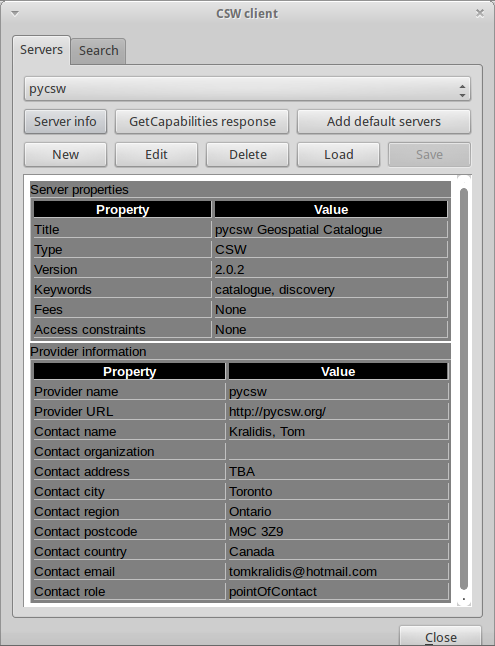
Task: Click the 'Server properties' heading
Action: (x=80, y=190)
